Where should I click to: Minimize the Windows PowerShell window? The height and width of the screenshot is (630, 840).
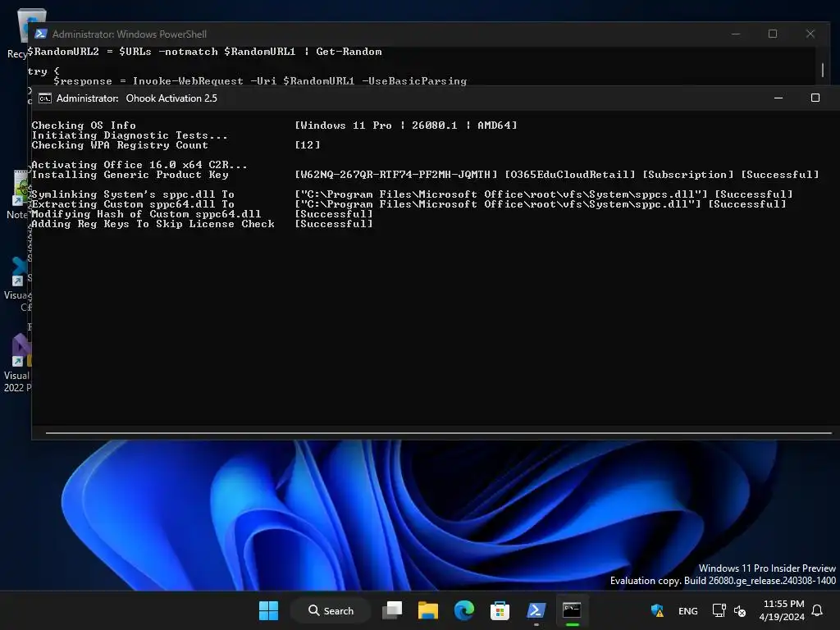point(736,34)
